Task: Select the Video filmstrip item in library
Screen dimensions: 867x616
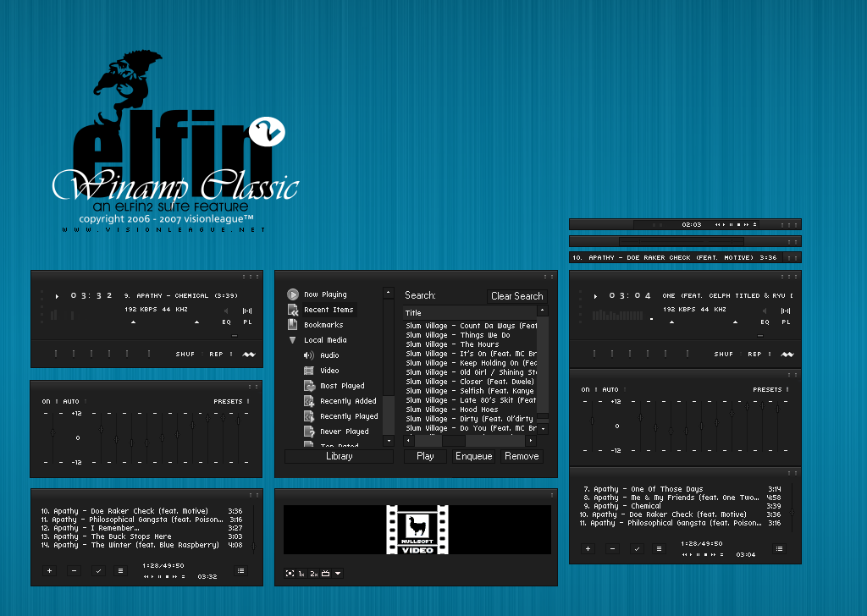Action: (321, 371)
